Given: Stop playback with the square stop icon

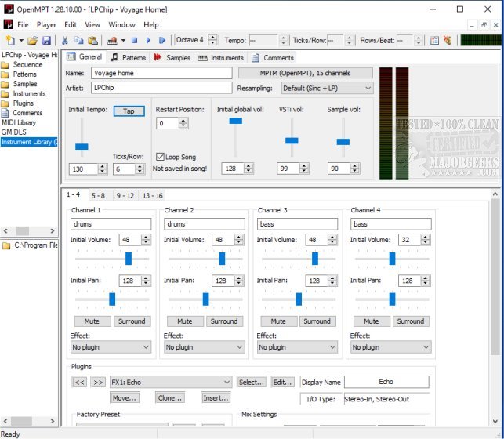Looking at the screenshot, I should (135, 40).
